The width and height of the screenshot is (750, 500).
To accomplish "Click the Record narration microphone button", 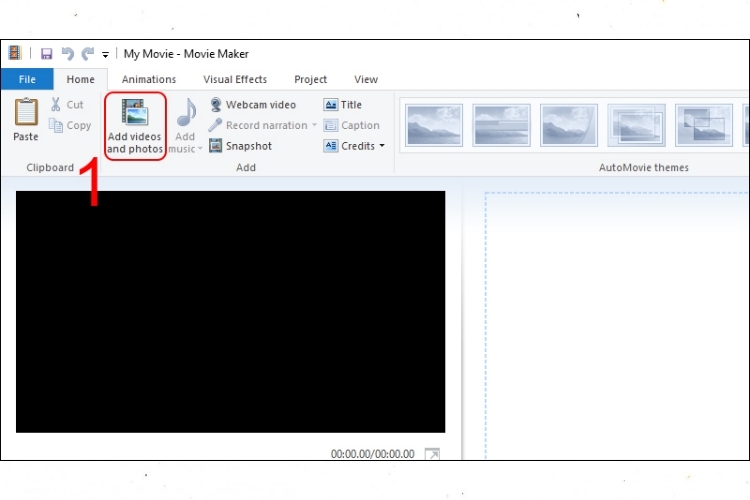I will pos(258,125).
